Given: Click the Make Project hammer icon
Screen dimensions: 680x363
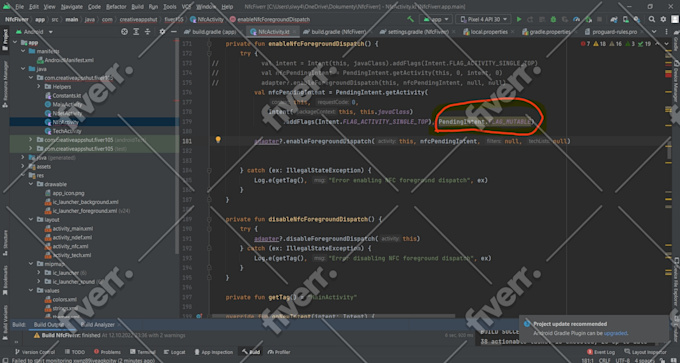Looking at the screenshot, I should 410,20.
